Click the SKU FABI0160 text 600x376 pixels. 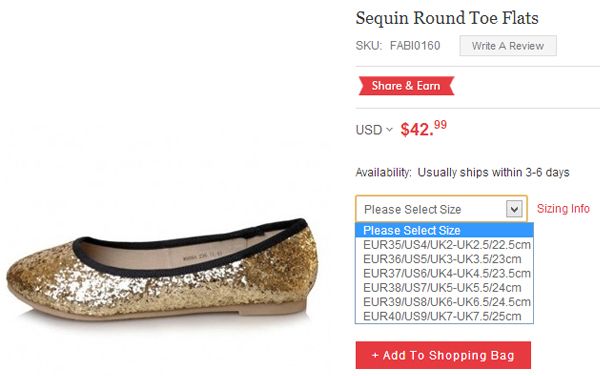[398, 46]
